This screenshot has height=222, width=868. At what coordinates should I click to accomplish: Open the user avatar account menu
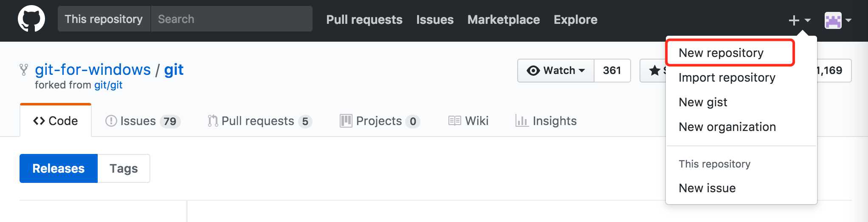tap(837, 20)
